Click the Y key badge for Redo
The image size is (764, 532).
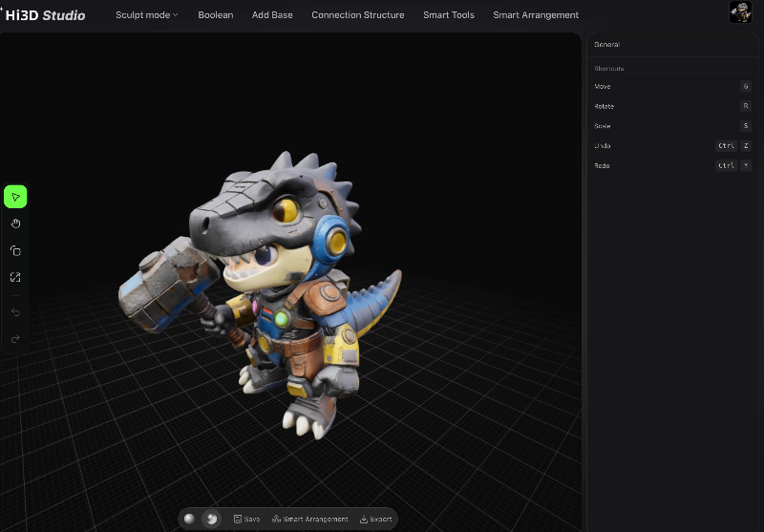746,165
